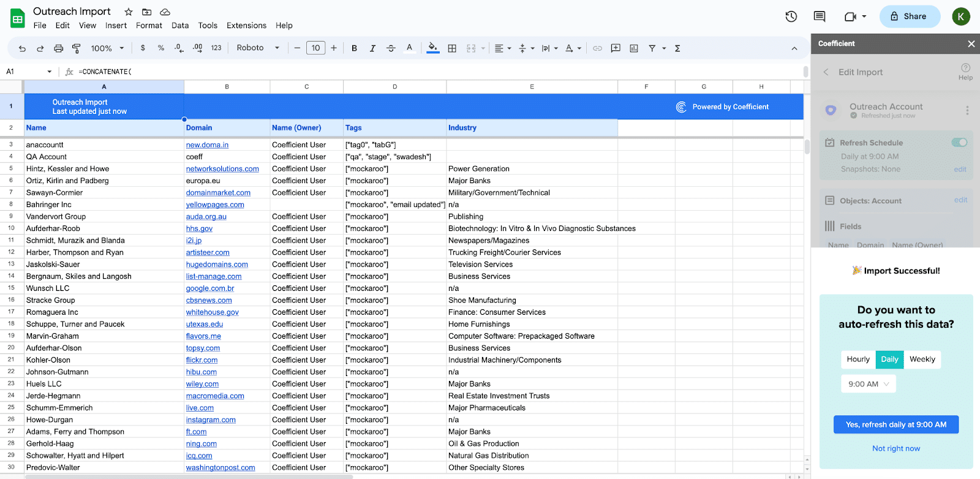The image size is (980, 479).
Task: Insert chart toolbar icon
Action: tap(634, 48)
